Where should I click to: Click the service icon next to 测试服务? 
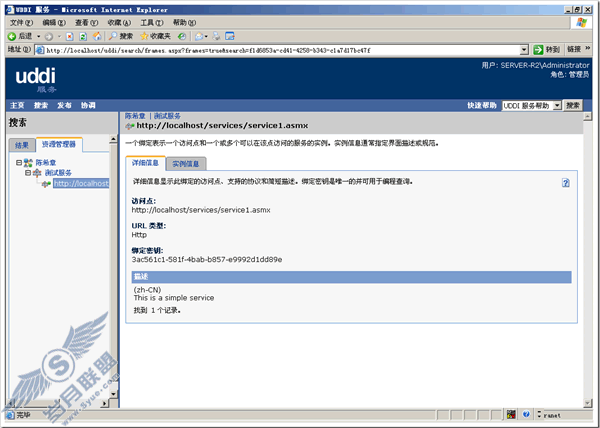tap(37, 173)
